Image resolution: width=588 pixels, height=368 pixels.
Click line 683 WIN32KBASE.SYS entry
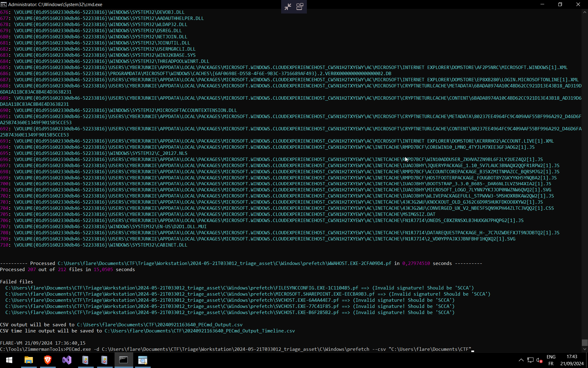(x=98, y=55)
